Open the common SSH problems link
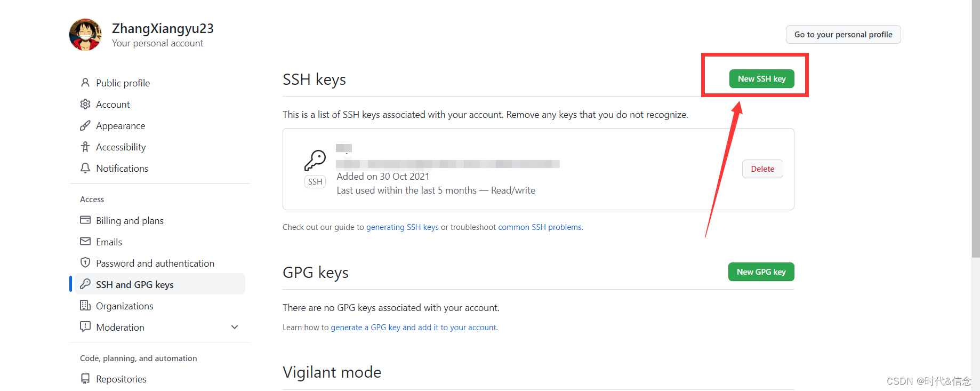 540,227
